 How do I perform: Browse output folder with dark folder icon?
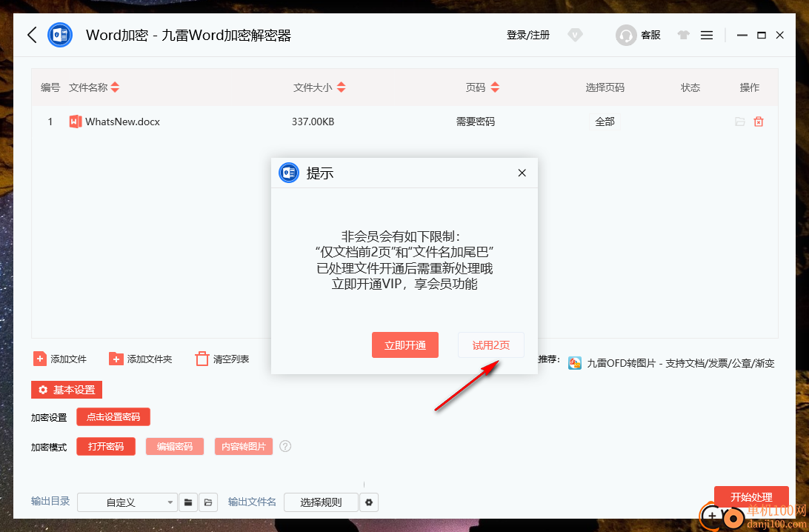point(188,502)
